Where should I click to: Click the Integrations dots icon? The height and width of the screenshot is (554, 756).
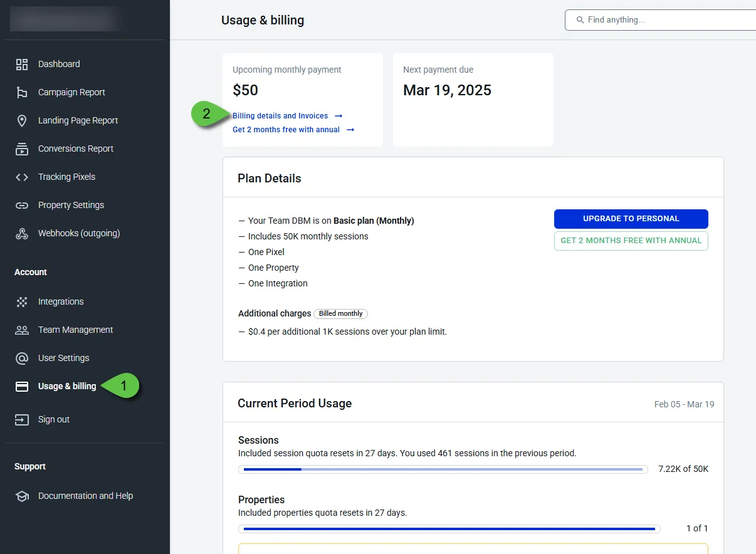[x=22, y=301]
